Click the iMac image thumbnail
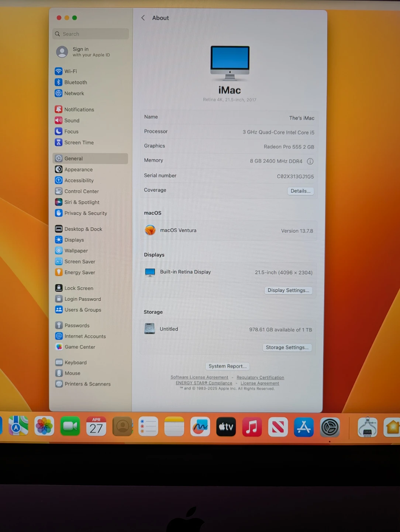 (x=230, y=63)
